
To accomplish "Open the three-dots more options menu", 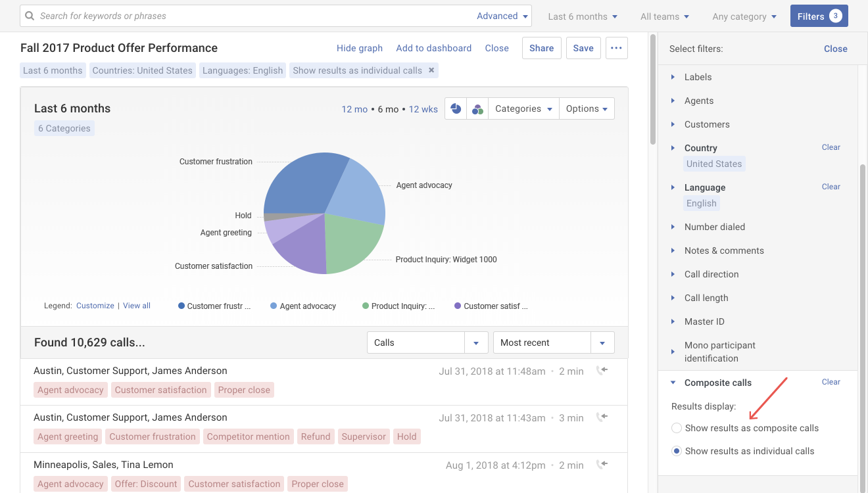I will 616,48.
